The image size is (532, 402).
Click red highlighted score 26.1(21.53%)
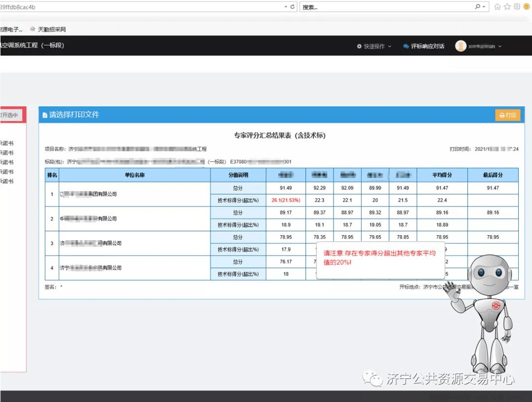click(x=286, y=200)
